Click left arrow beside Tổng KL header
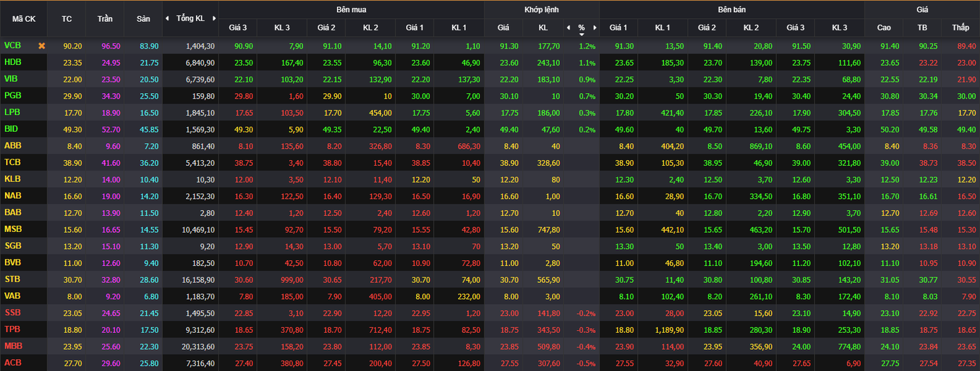Screen dimensions: 980x371 pos(167,18)
